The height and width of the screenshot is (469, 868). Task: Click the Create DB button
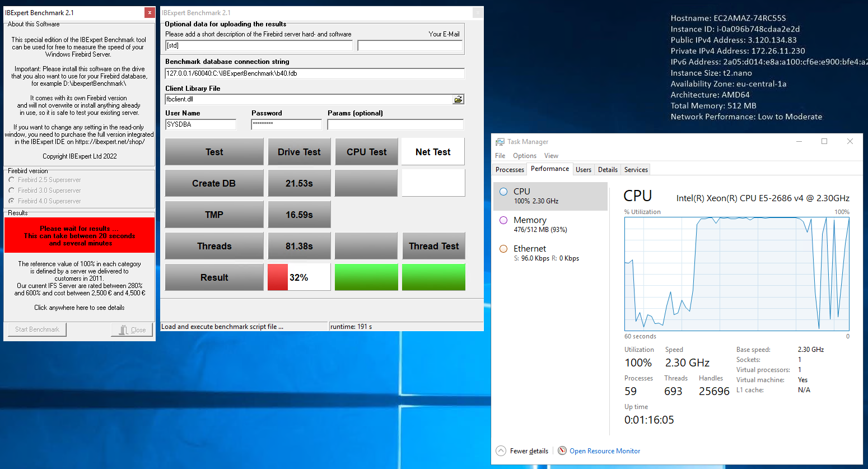pyautogui.click(x=214, y=183)
